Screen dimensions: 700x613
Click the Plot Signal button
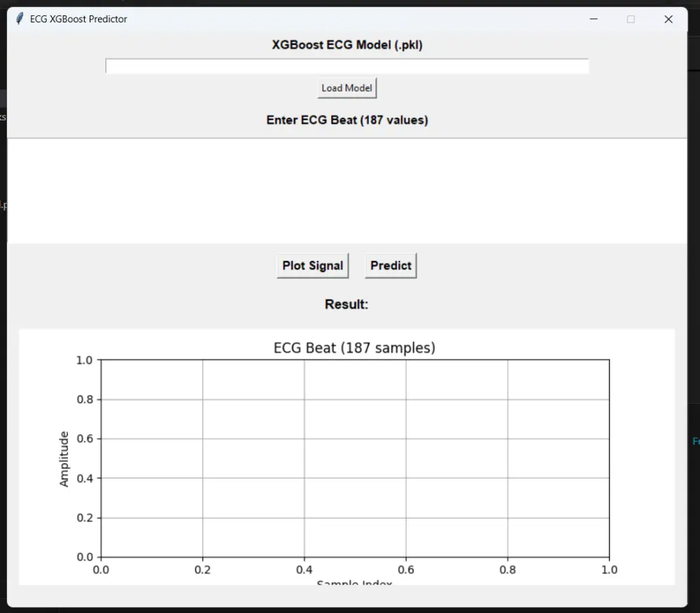pos(312,265)
